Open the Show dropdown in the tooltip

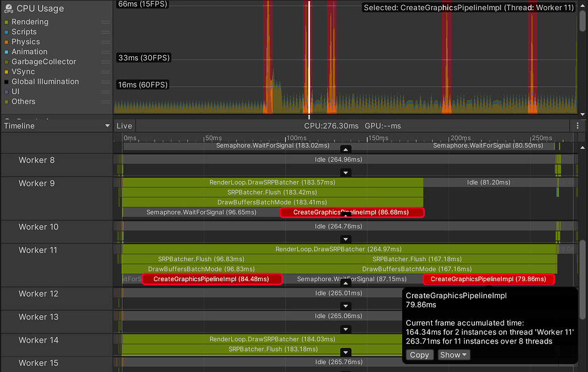point(453,354)
